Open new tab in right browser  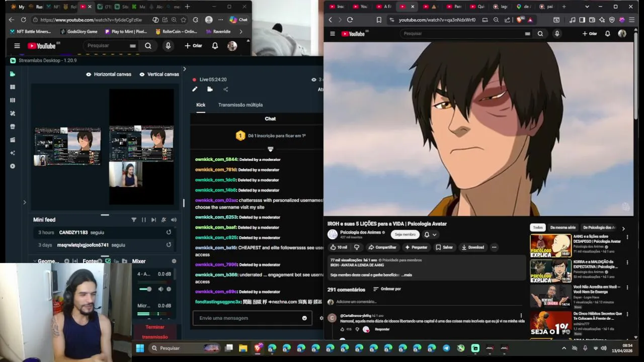coord(563,7)
